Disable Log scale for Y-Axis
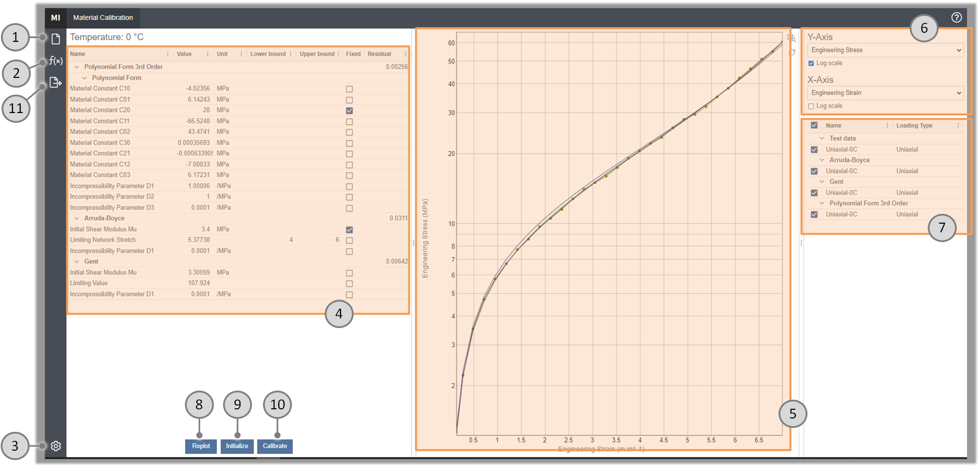Viewport: 980px width, 467px height. pyautogui.click(x=811, y=63)
